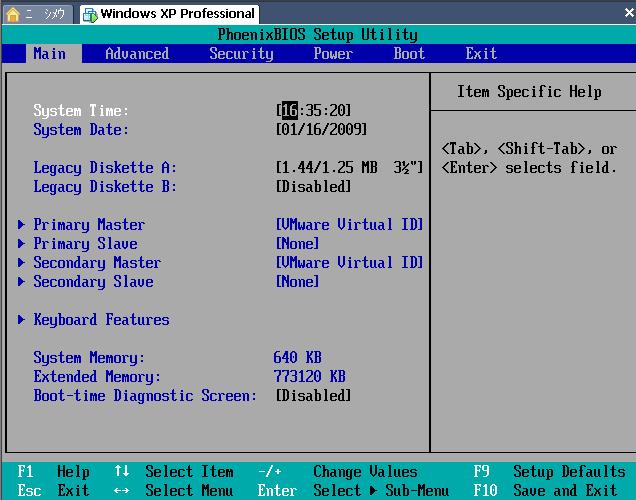The height and width of the screenshot is (500, 636).
Task: Select the System Date value 01/16/2009
Action: click(x=321, y=129)
